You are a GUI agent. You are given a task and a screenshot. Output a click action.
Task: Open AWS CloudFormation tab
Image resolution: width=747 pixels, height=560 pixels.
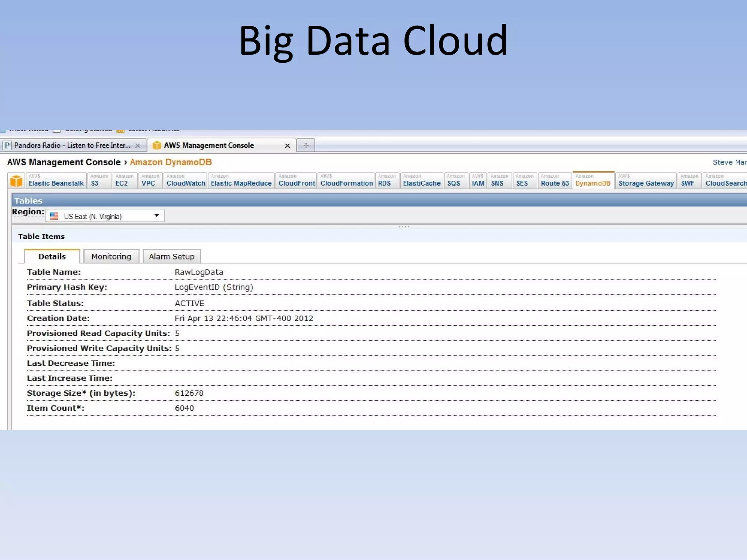coord(347,180)
